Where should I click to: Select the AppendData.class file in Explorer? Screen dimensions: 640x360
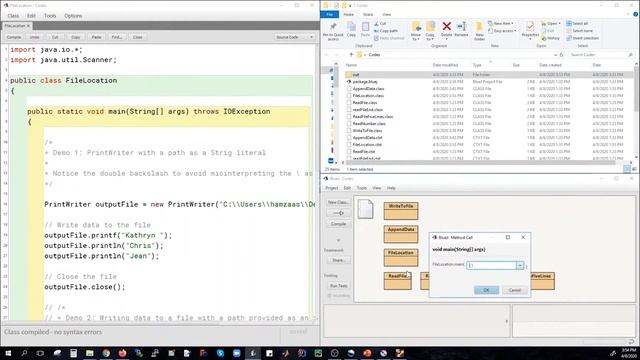click(368, 89)
